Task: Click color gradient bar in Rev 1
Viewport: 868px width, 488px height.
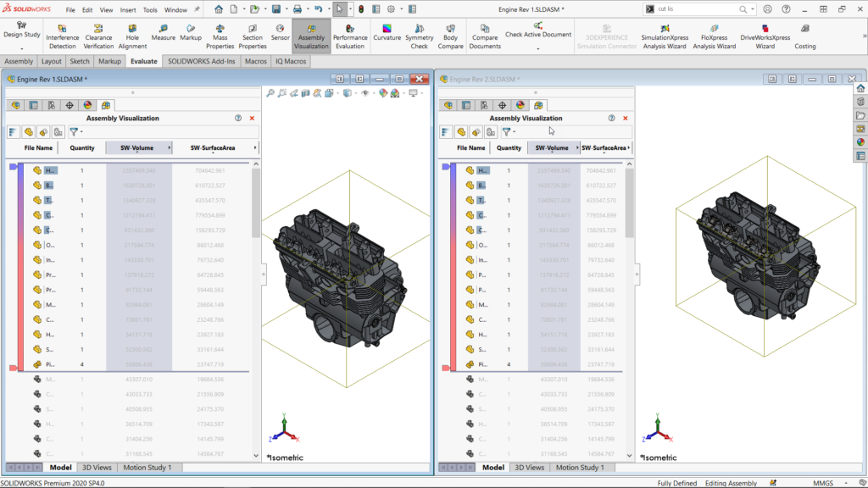Action: click(20, 267)
